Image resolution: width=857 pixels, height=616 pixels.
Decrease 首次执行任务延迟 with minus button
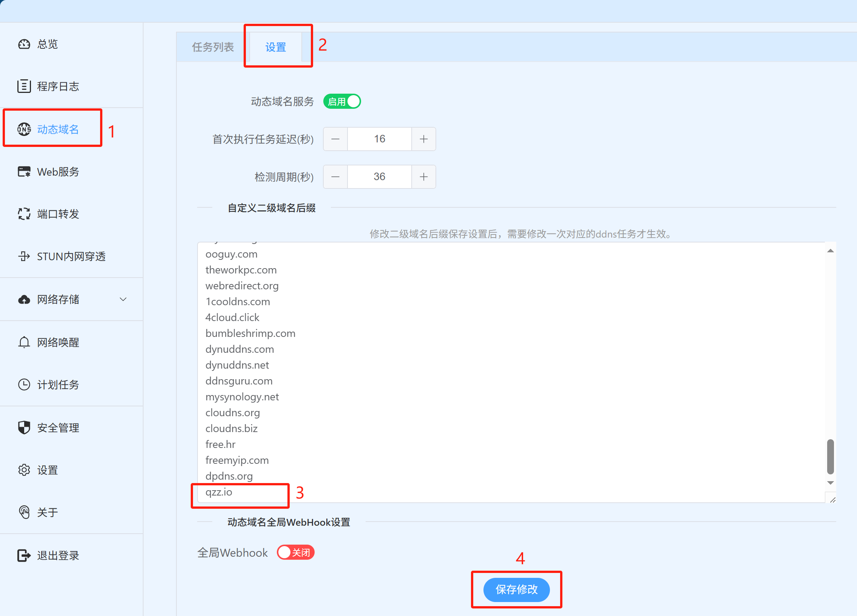click(x=335, y=139)
